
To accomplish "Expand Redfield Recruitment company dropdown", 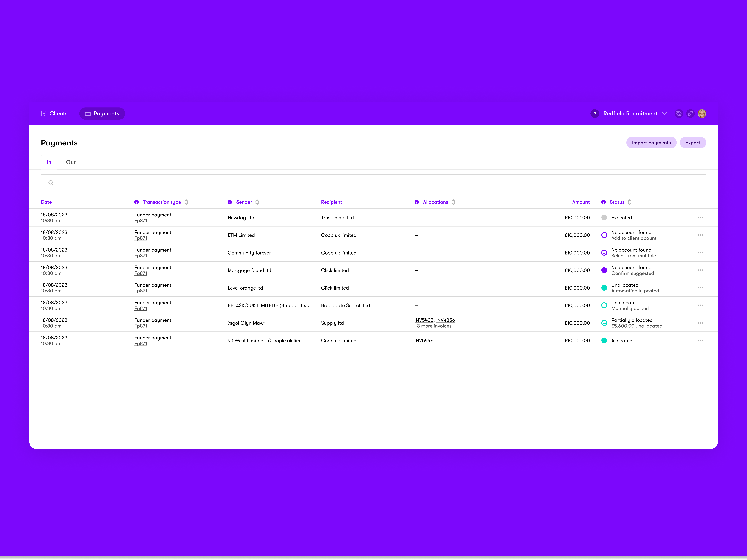I will tap(665, 113).
